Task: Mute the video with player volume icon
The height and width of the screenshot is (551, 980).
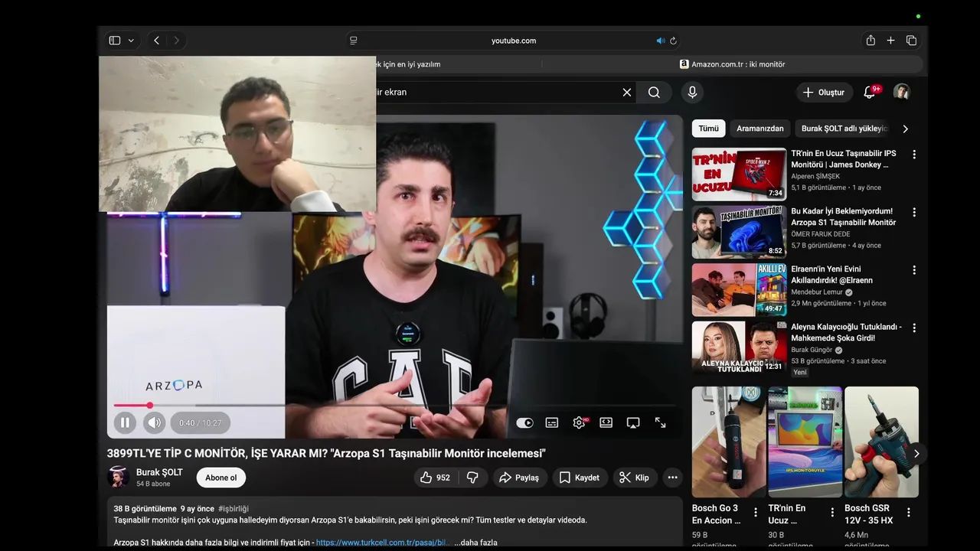Action: click(155, 422)
